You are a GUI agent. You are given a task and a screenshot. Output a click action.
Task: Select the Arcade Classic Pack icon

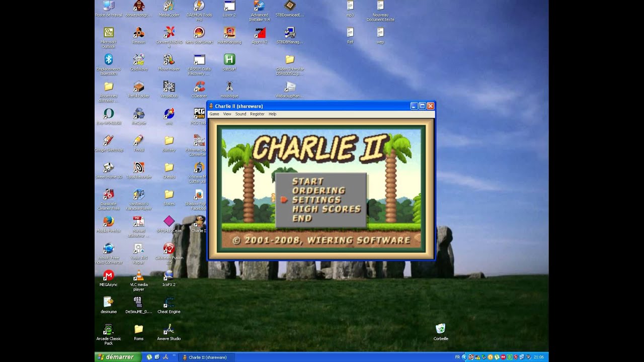click(108, 334)
